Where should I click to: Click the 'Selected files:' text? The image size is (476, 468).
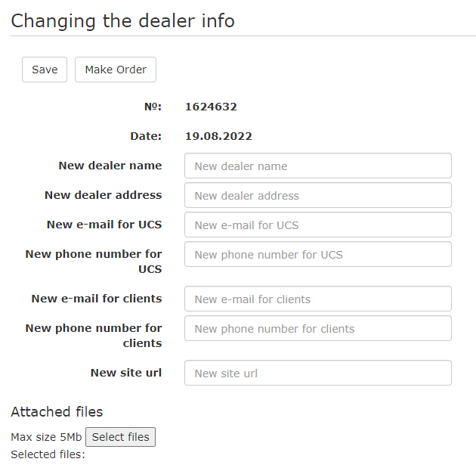[48, 454]
